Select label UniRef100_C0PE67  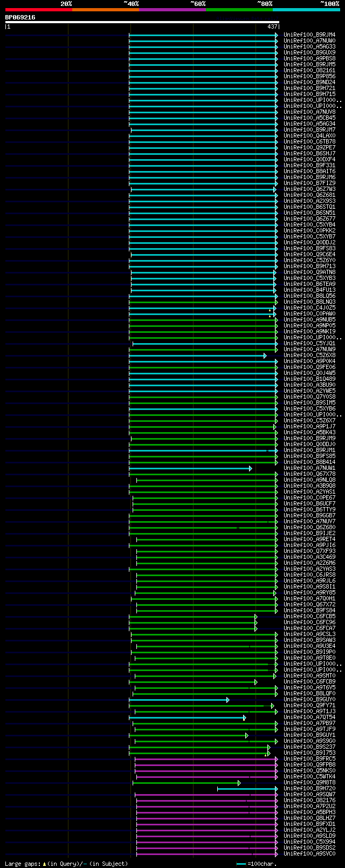pyautogui.click(x=309, y=498)
